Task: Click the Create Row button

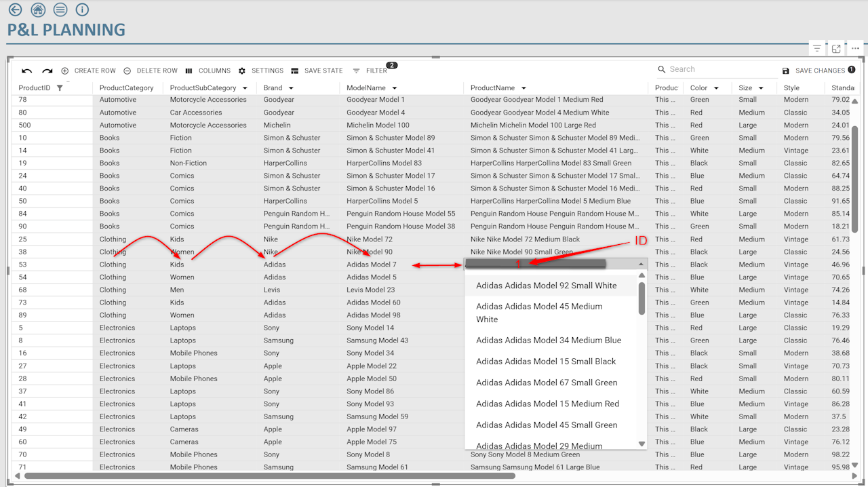Action: tap(89, 71)
